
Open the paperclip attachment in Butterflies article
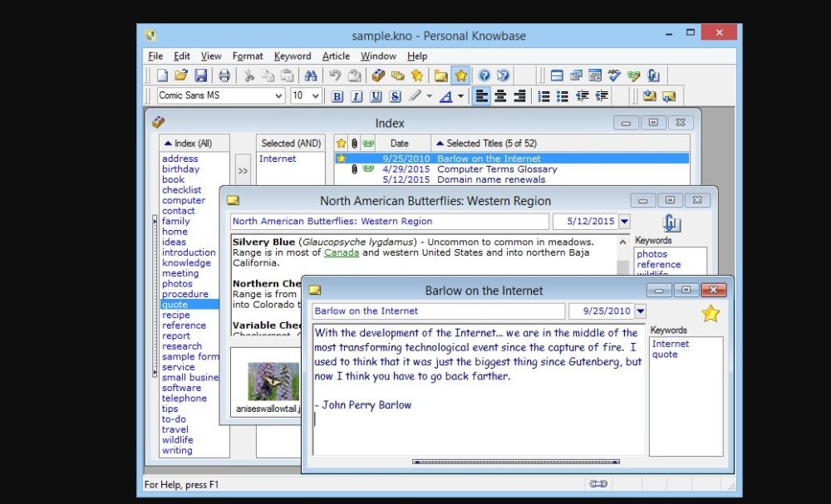click(x=671, y=223)
